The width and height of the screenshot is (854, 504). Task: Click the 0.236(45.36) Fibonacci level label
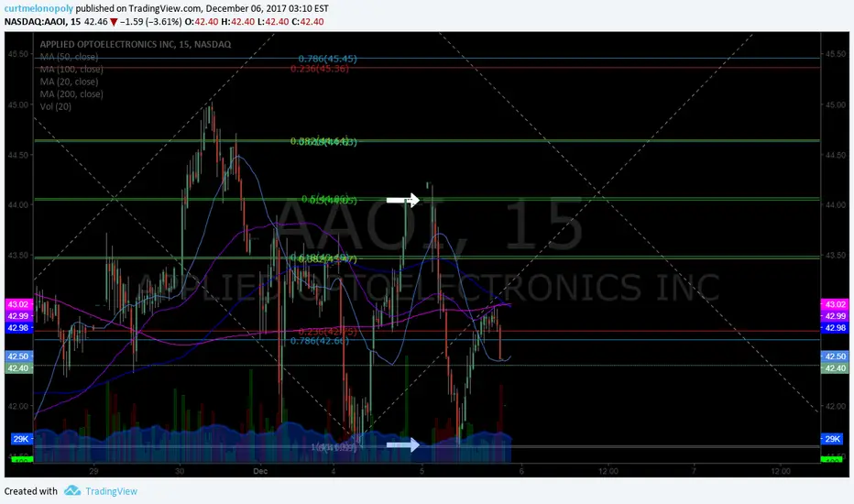click(x=319, y=68)
